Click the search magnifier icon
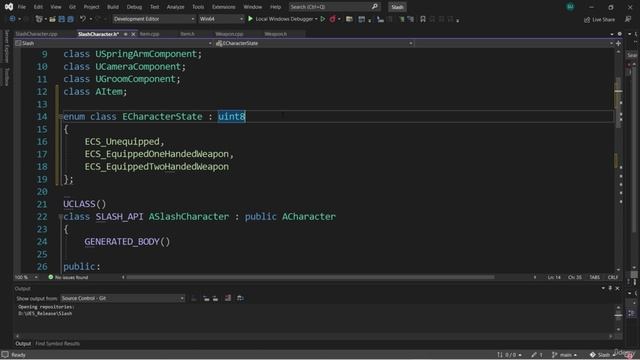This screenshot has height=360, width=640. click(375, 7)
